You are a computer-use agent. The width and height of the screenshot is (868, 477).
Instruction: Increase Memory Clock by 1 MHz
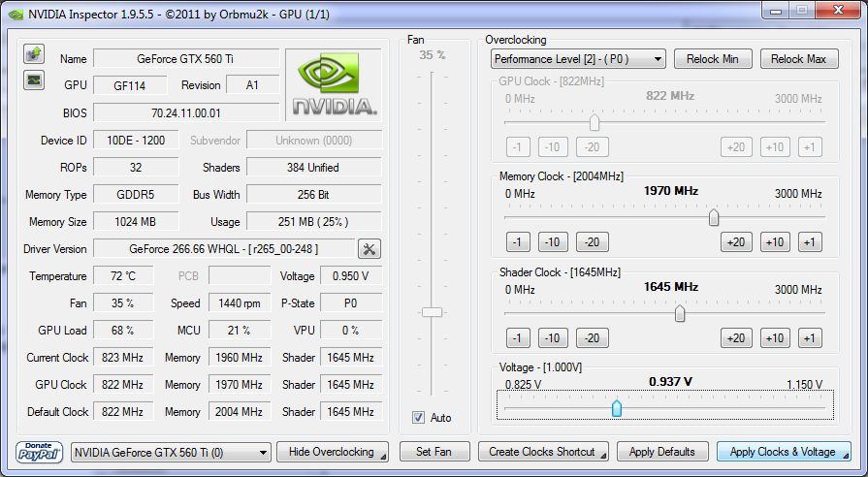[x=810, y=242]
